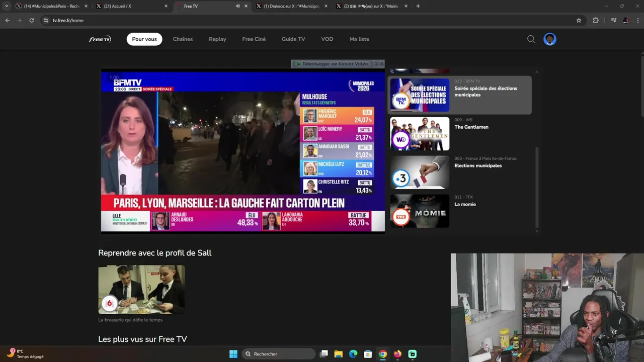This screenshot has width=644, height=362.
Task: Open the weather widget showing 8°C
Action: pos(25,353)
